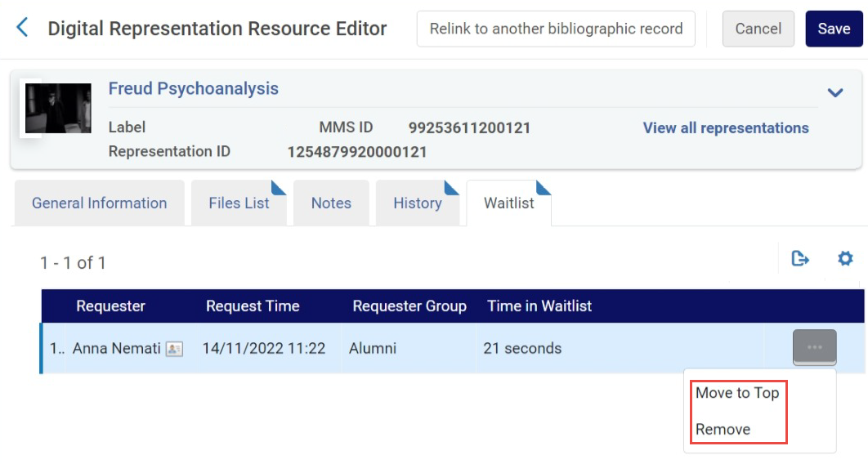The height and width of the screenshot is (464, 868).
Task: Select the Waitlist tab
Action: click(x=508, y=203)
